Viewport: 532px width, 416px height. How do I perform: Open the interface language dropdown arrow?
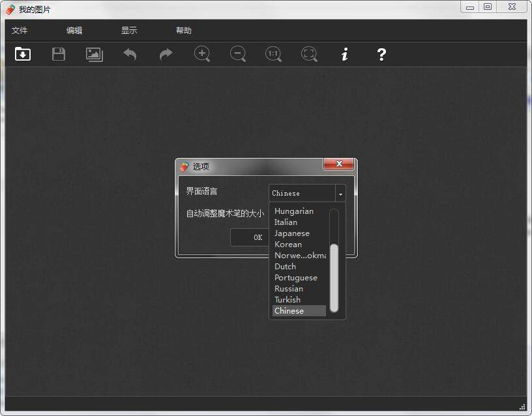click(340, 193)
